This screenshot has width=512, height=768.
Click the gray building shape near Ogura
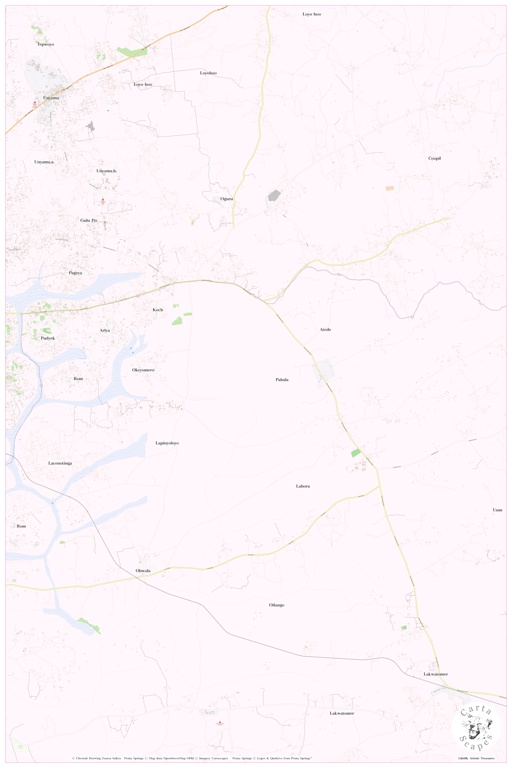coord(273,196)
